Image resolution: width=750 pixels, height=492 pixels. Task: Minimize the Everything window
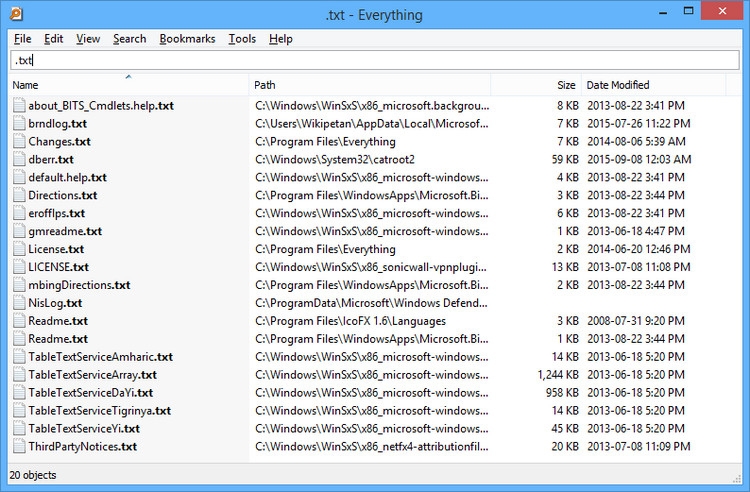click(x=663, y=12)
